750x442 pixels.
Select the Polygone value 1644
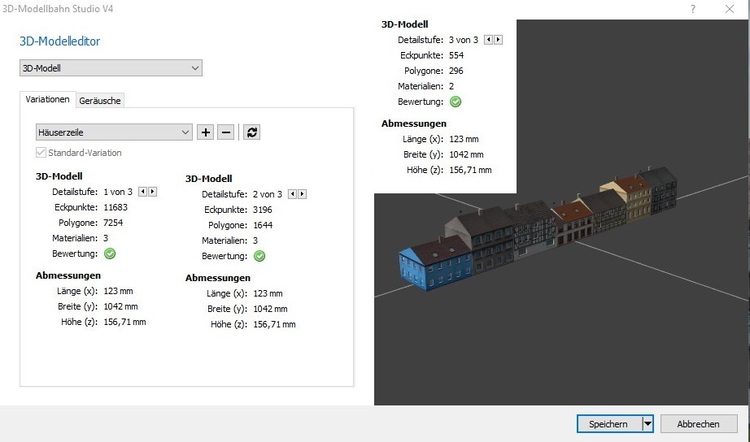click(x=263, y=225)
